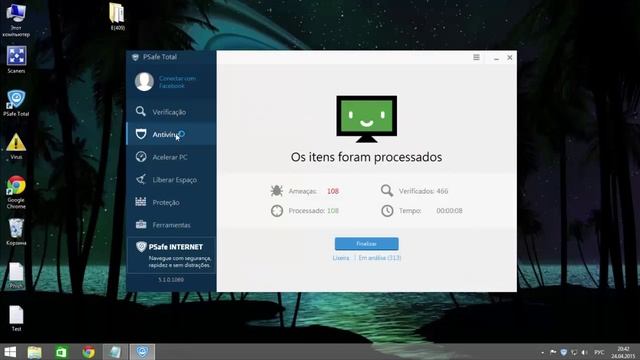This screenshot has height=360, width=640.
Task: Open the Windows Start button
Action: coord(10,352)
